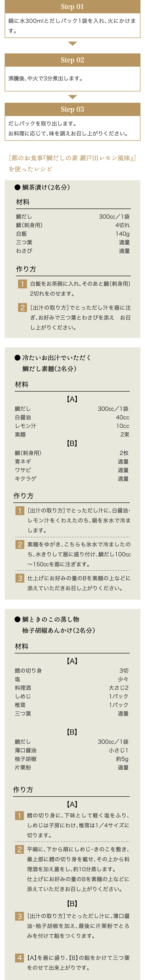This screenshot has width=145, height=980.
Task: Click the step 1 number badge in 鯛茶漬け
Action: click(22, 284)
